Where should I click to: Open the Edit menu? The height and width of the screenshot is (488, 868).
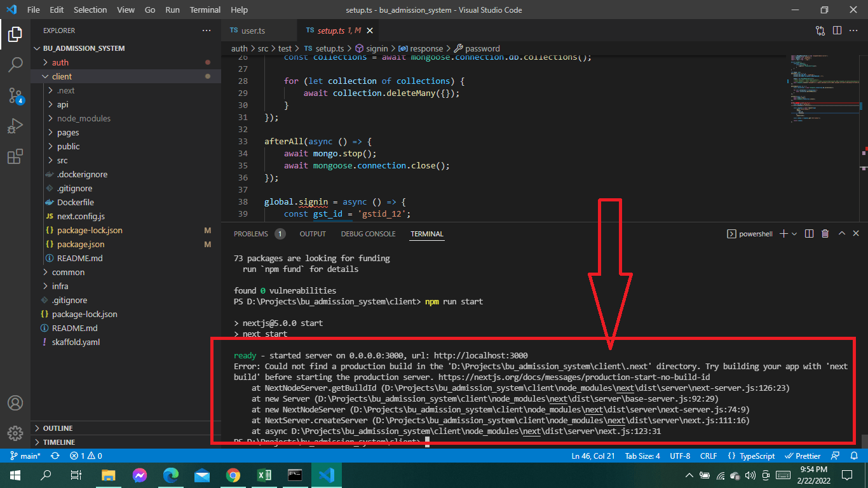pyautogui.click(x=57, y=10)
